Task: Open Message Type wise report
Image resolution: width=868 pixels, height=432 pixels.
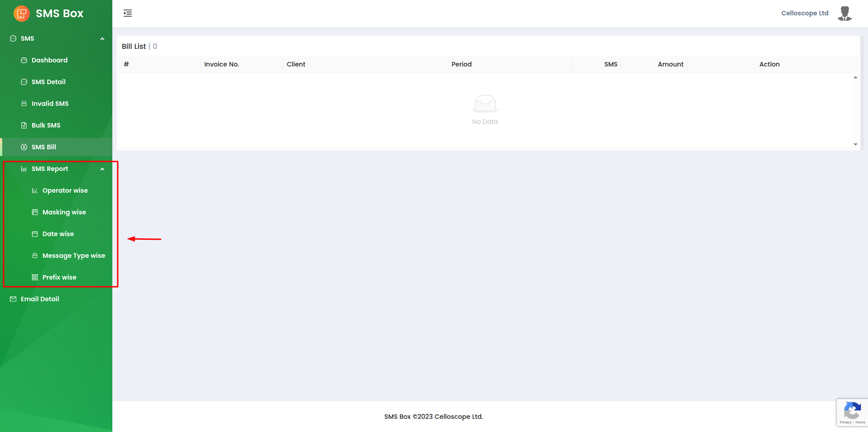Action: (73, 256)
